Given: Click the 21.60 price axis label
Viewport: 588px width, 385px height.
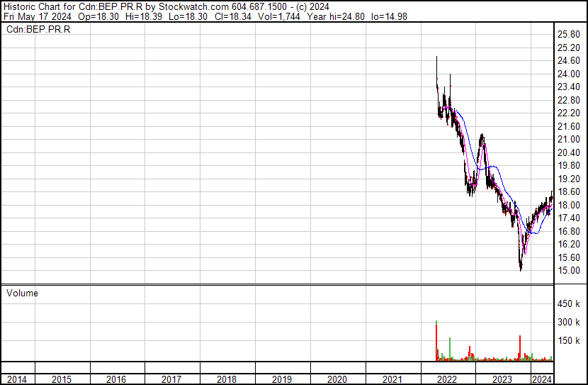Looking at the screenshot, I should [x=569, y=126].
